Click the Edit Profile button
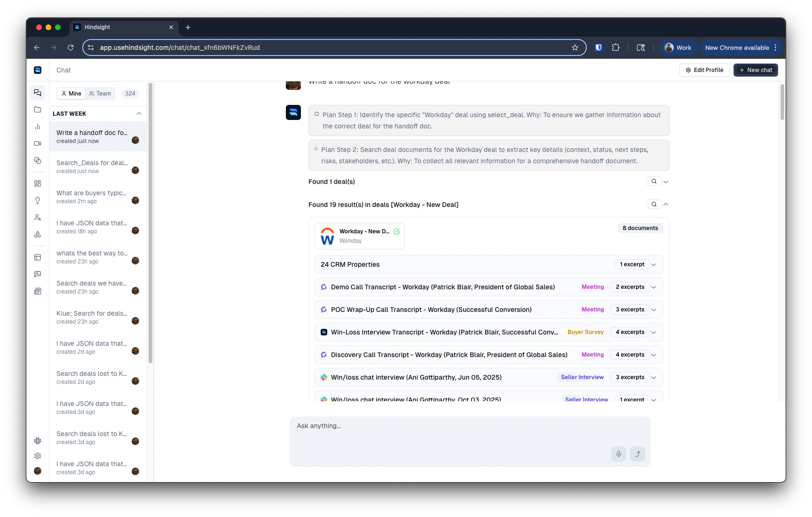Screen dimensions: 812x517 [704, 70]
